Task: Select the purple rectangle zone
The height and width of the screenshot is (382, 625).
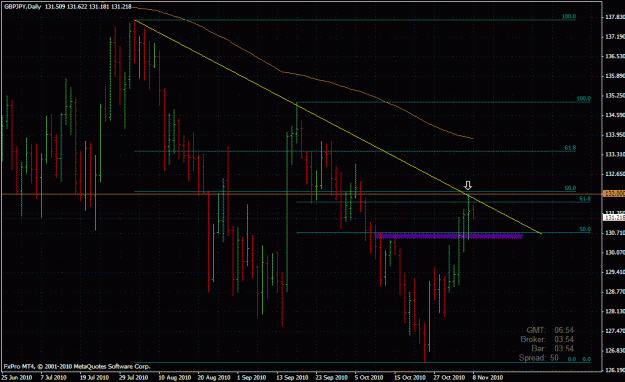Action: pyautogui.click(x=449, y=236)
